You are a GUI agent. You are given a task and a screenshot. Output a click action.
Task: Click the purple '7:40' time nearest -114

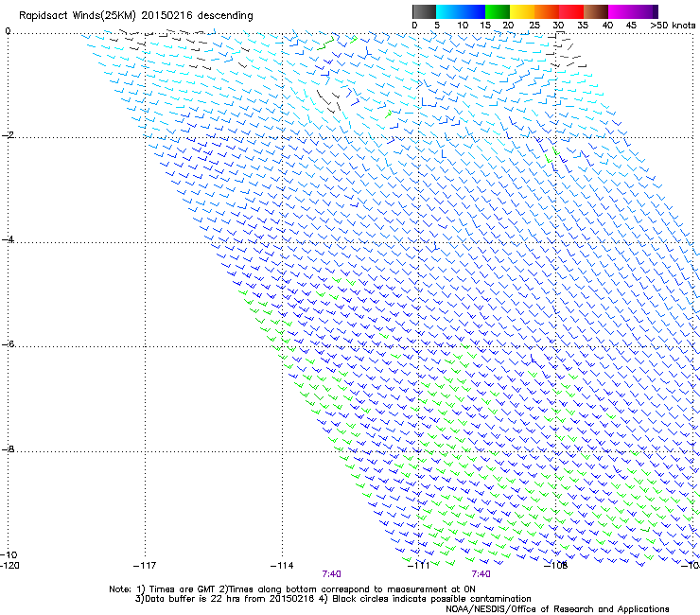pos(331,574)
